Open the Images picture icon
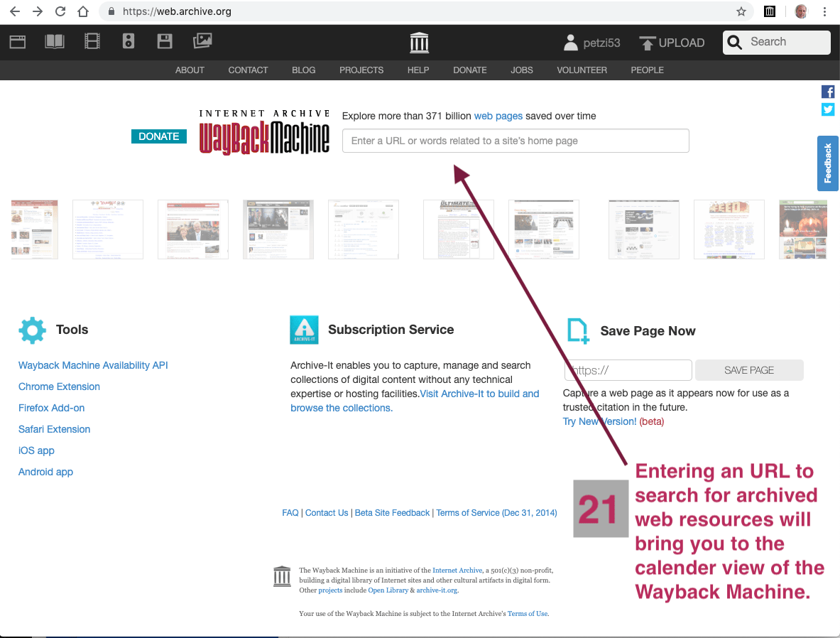The width and height of the screenshot is (840, 638). [202, 42]
